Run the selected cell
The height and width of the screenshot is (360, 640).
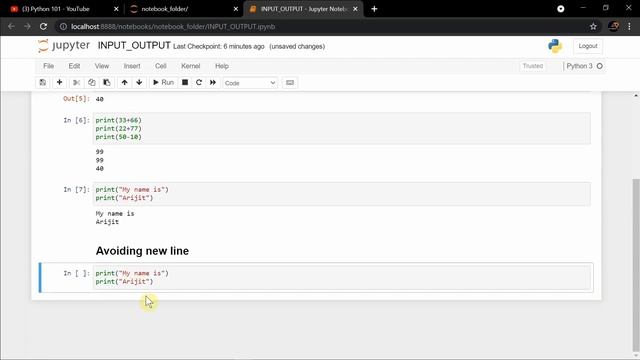(163, 82)
